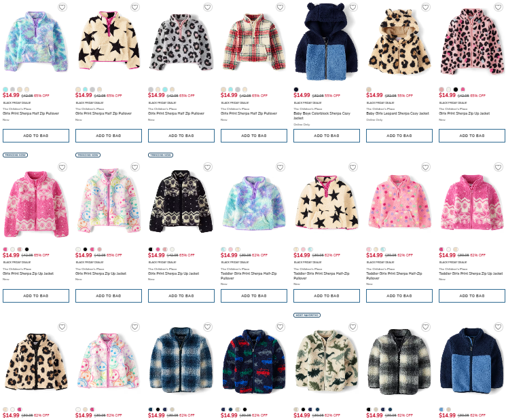506x420 pixels.
Task: Select navy swatch under colorblock sherpa jacket
Action: (x=296, y=90)
